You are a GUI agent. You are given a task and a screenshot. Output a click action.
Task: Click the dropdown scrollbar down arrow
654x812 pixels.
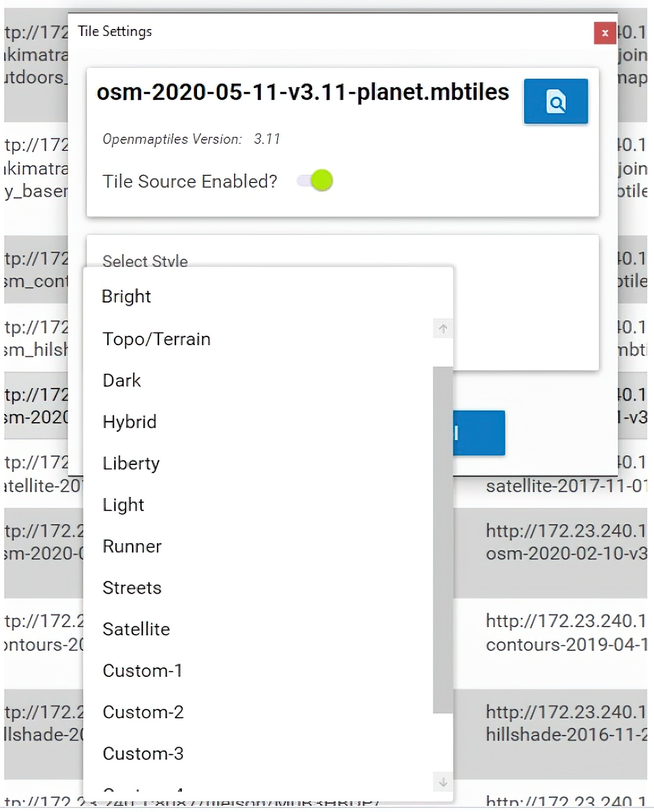443,782
